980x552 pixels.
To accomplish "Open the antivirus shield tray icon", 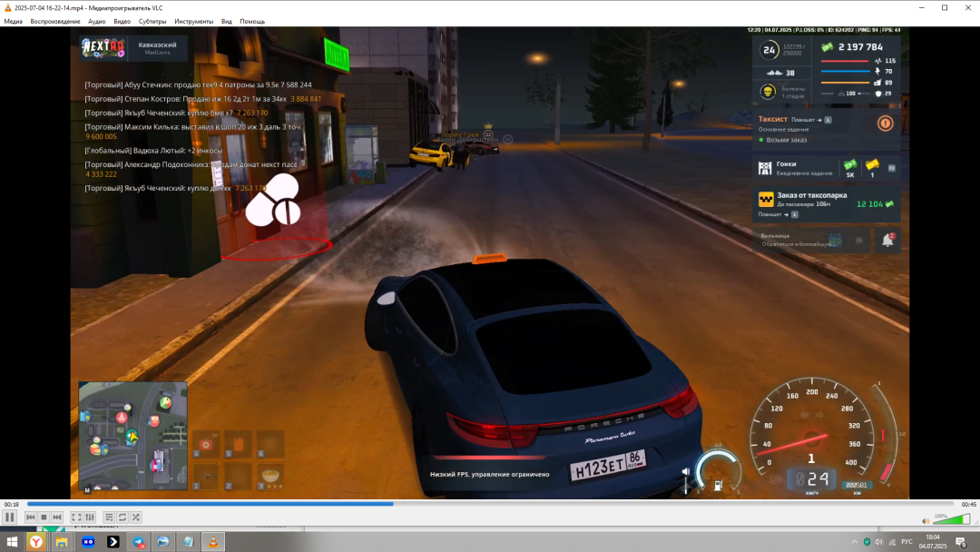I will click(867, 541).
